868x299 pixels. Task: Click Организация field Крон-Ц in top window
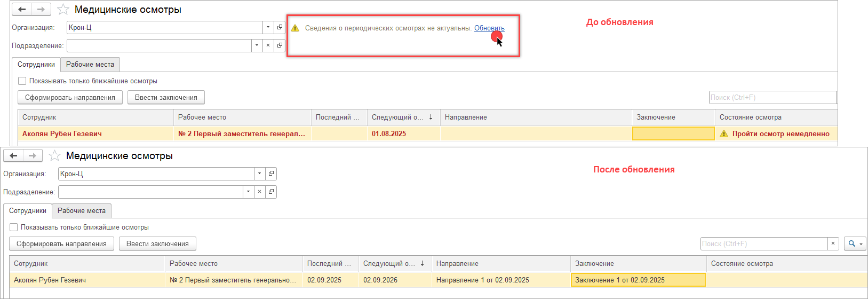[164, 27]
